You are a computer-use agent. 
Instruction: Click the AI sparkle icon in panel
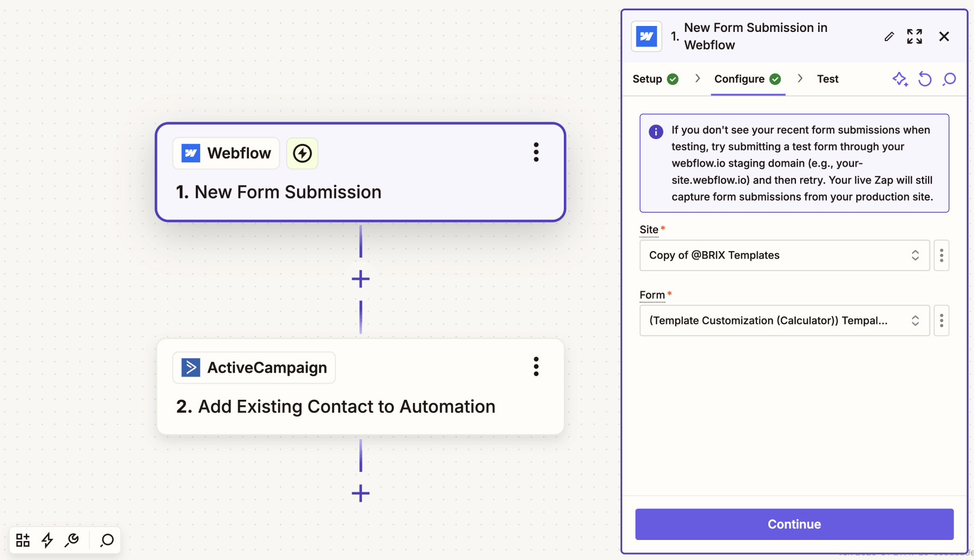coord(900,79)
